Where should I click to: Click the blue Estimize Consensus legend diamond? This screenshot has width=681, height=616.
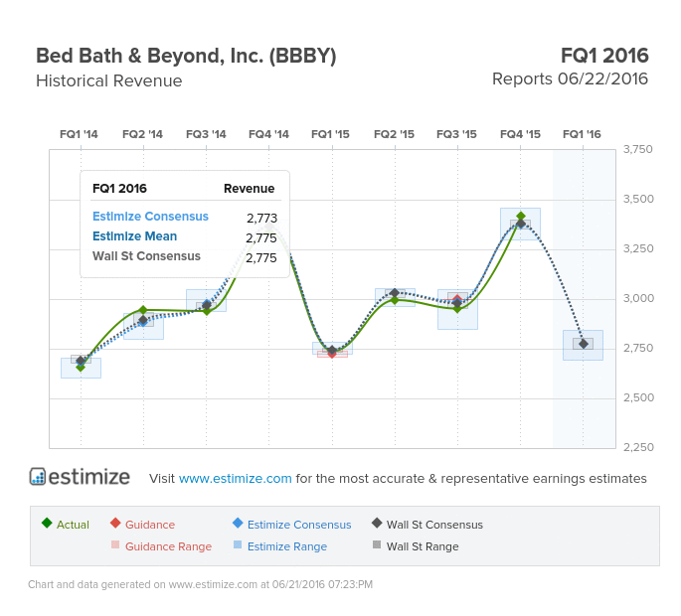click(238, 523)
